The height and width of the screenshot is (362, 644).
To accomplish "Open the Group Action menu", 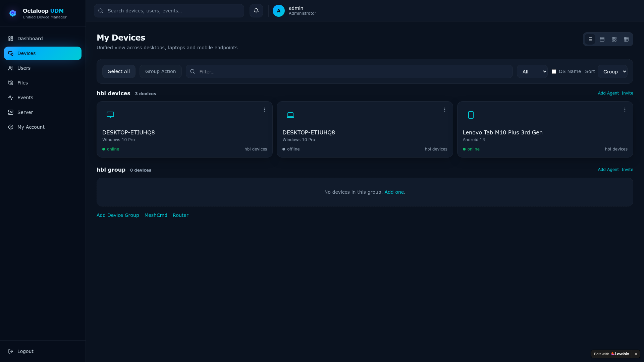I will (160, 71).
